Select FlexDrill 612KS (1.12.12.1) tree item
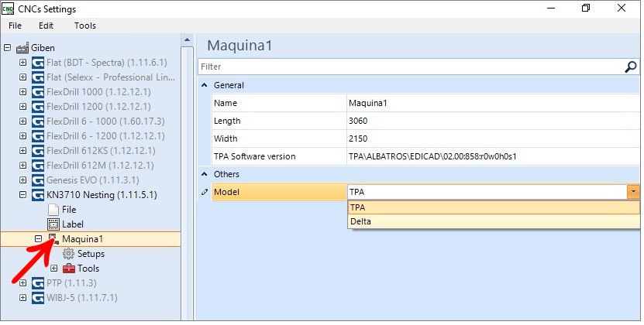 [x=101, y=151]
